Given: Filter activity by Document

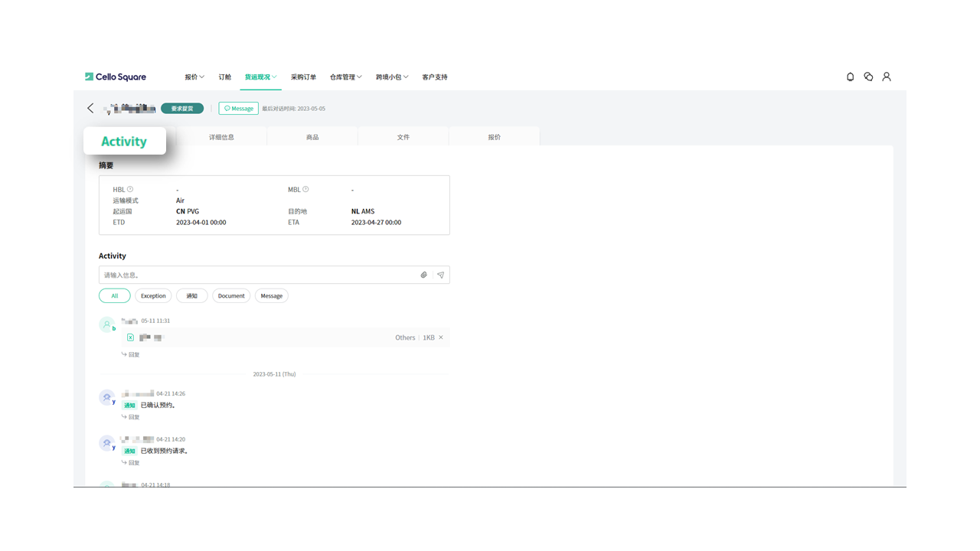Looking at the screenshot, I should [230, 295].
